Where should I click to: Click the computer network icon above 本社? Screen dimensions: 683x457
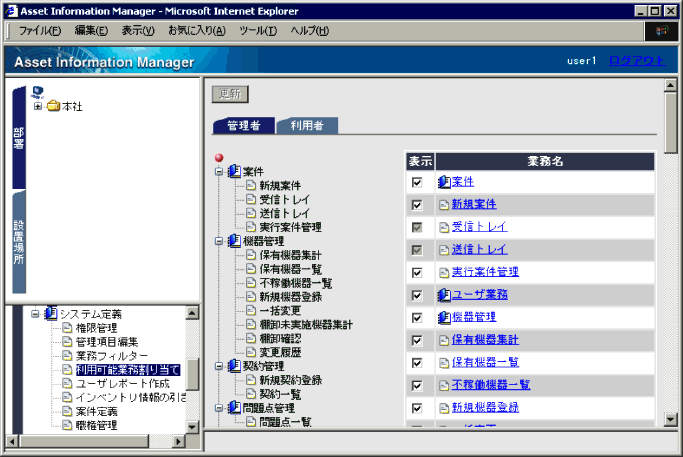pos(37,92)
